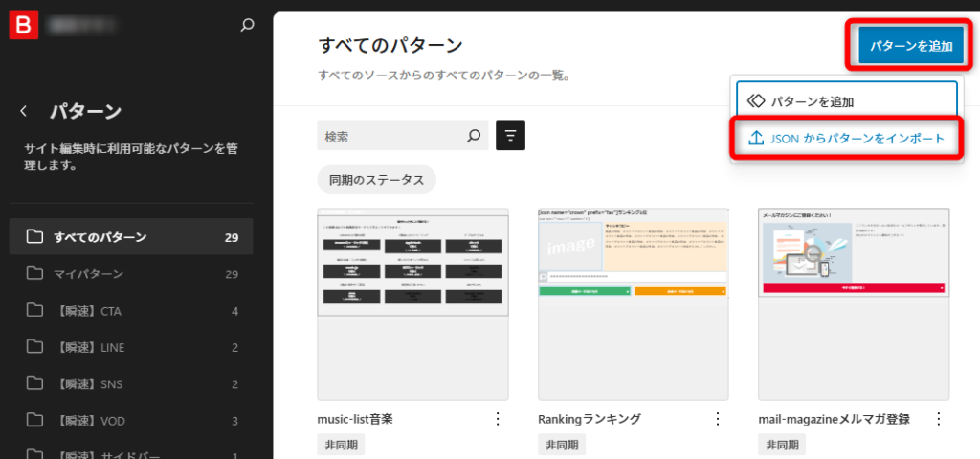The image size is (980, 459).
Task: Choose JSON からパターンをインポート menu item
Action: (x=847, y=139)
